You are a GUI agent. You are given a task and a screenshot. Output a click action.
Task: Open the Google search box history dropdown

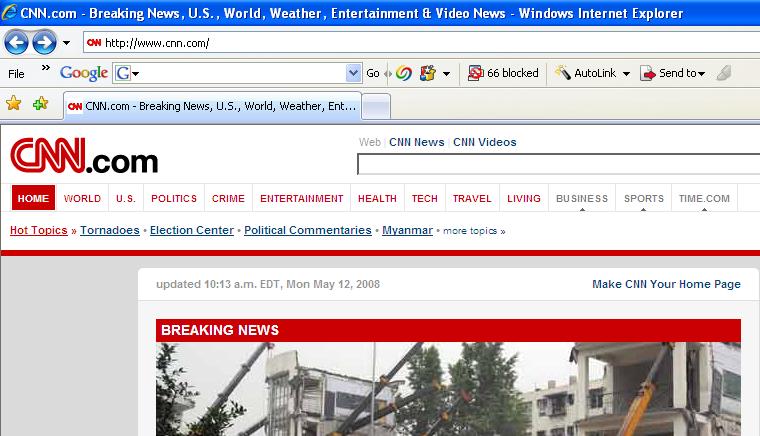[x=352, y=73]
